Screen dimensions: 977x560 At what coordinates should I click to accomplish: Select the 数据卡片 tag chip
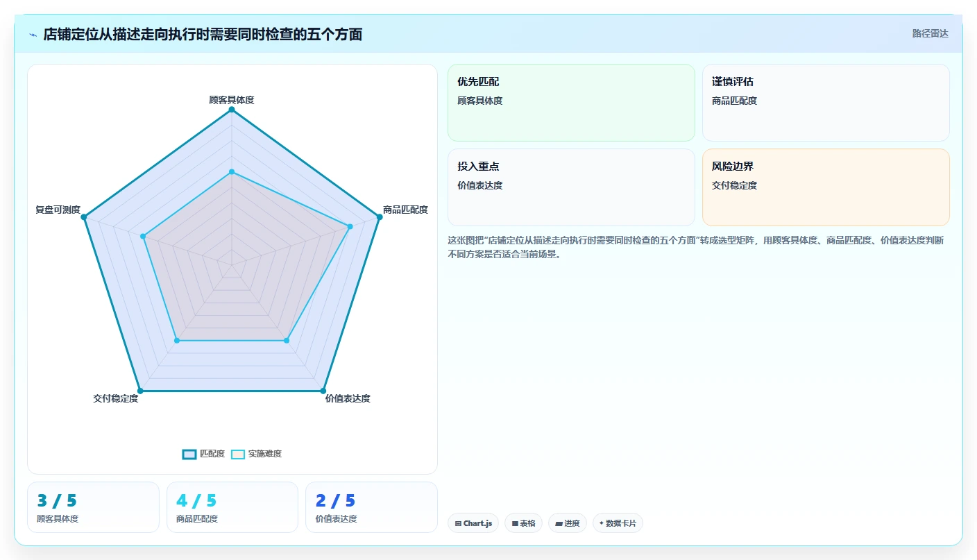click(x=618, y=523)
